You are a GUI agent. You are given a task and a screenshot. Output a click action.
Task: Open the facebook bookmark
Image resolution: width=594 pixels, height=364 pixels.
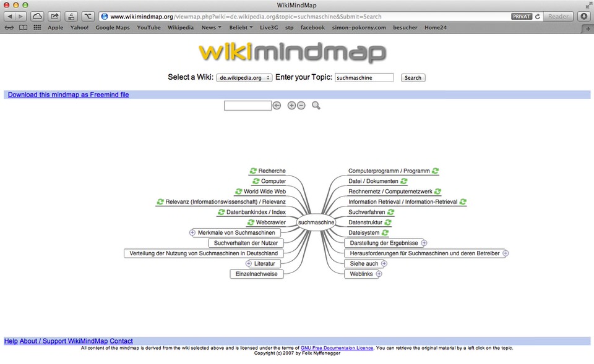pyautogui.click(x=312, y=28)
